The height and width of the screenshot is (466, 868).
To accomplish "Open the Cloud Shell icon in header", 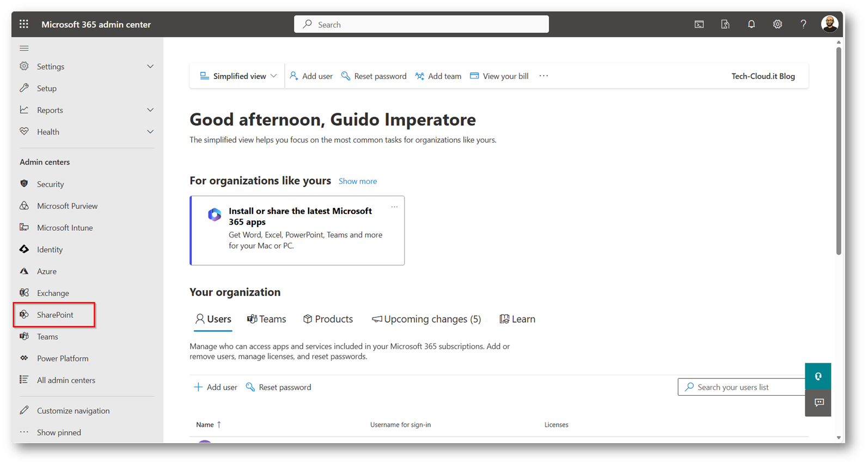I will click(x=699, y=24).
